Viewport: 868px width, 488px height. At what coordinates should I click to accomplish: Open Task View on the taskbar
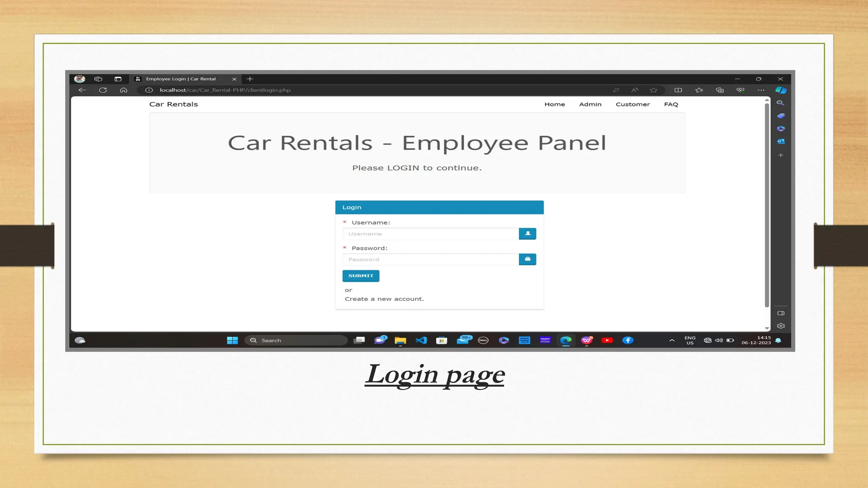[x=359, y=341]
